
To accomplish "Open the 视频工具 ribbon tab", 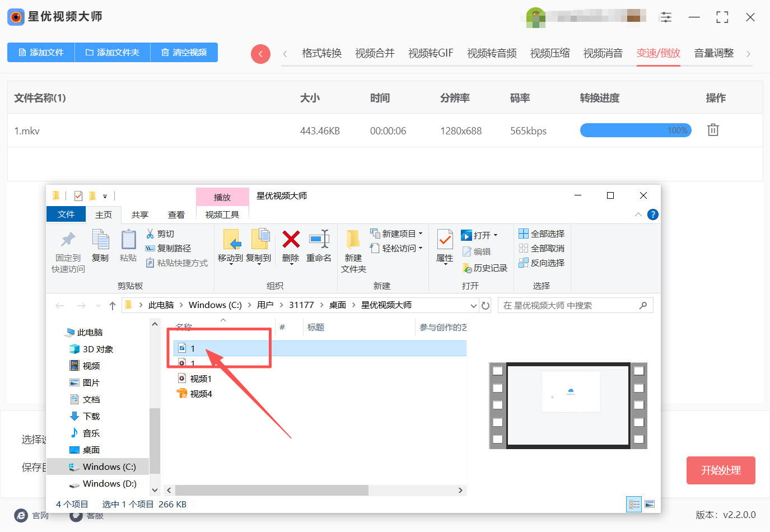I will 222,215.
